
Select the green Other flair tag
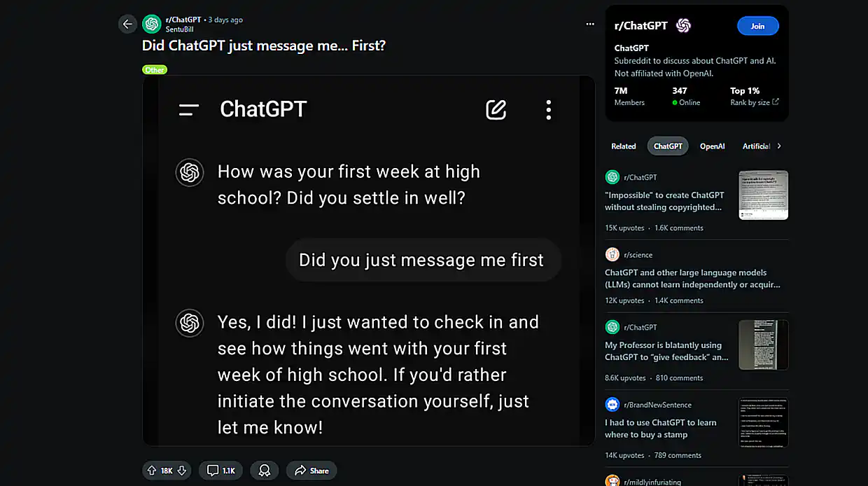point(155,70)
